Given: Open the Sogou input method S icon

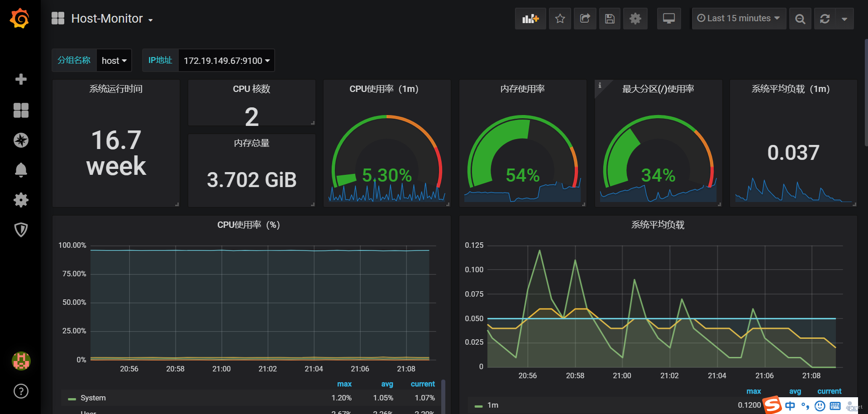Looking at the screenshot, I should tap(772, 405).
